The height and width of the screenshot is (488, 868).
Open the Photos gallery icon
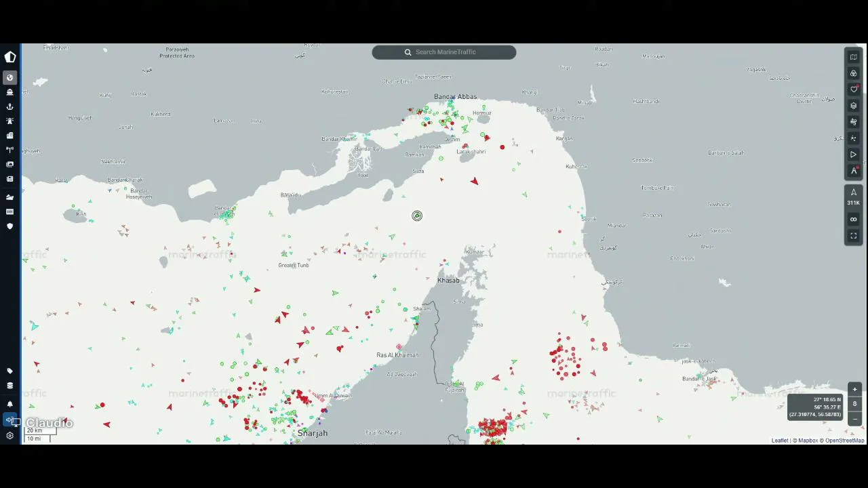[x=9, y=164]
